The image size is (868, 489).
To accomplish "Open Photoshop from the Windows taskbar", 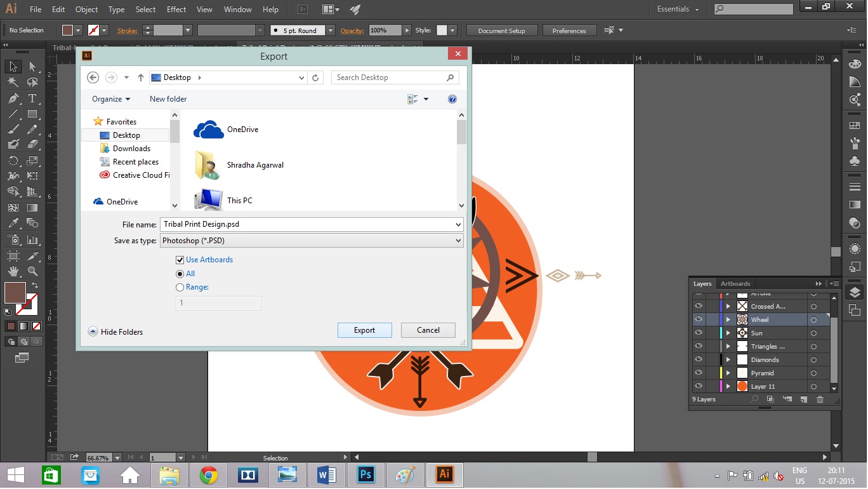I will pos(365,474).
